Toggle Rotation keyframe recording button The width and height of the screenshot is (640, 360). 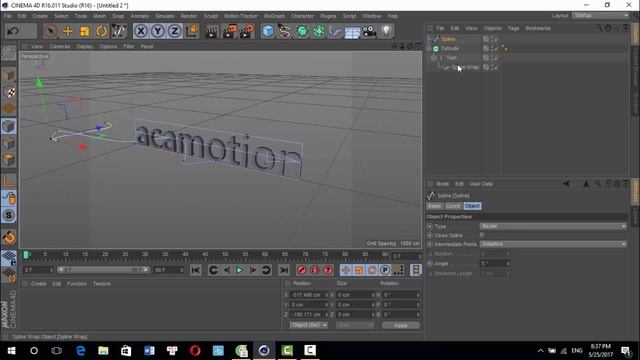pyautogui.click(x=372, y=270)
